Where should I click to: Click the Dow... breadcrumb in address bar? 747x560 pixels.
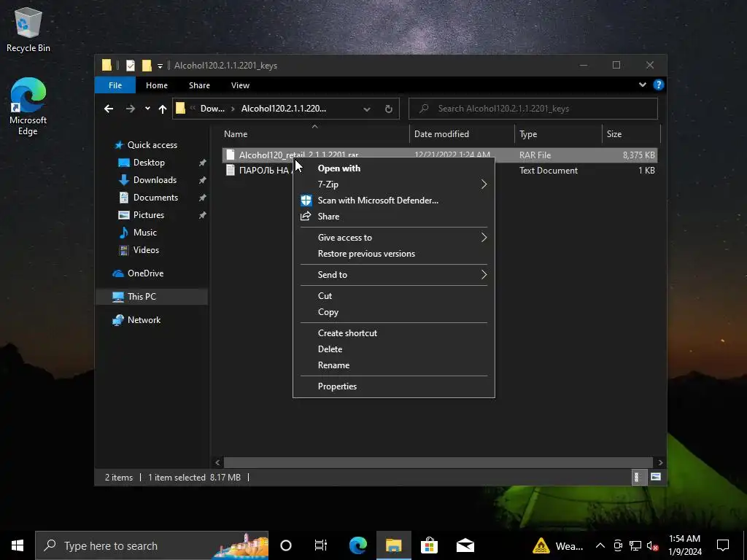212,109
